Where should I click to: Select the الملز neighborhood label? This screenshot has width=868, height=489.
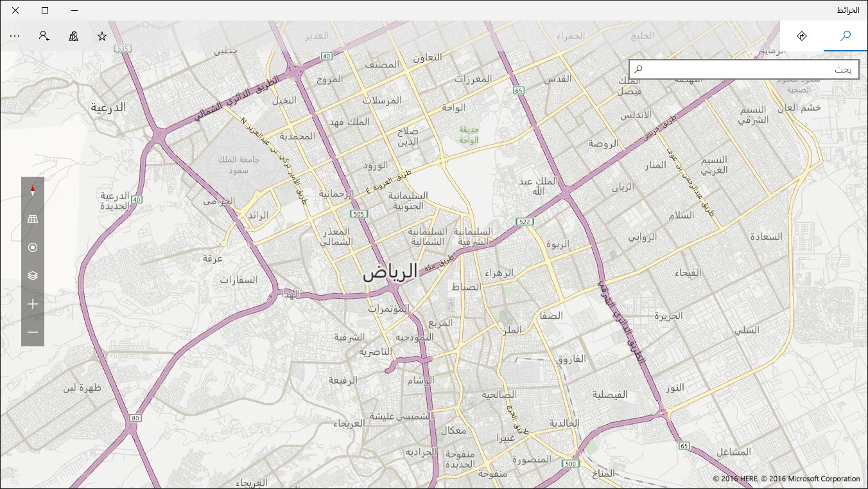tap(512, 330)
